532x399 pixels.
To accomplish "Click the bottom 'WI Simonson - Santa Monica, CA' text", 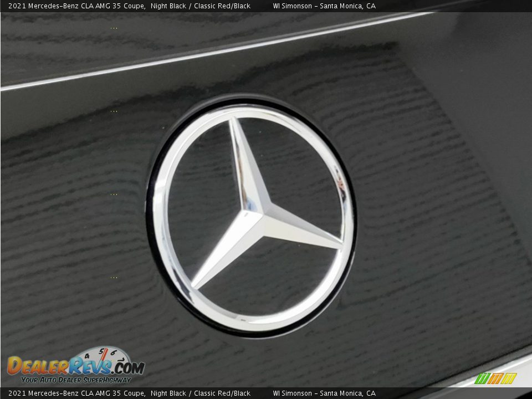I will tap(324, 393).
